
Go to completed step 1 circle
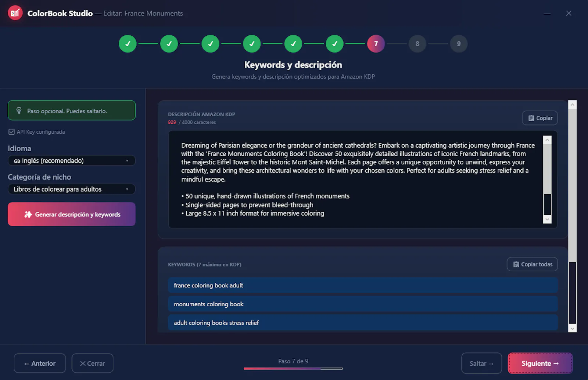[128, 44]
